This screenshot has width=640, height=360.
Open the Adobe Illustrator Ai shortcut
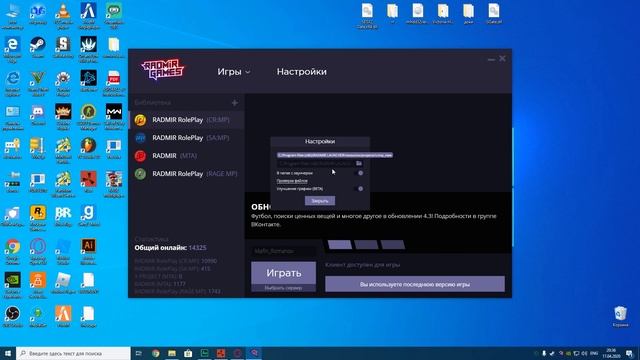tap(89, 251)
